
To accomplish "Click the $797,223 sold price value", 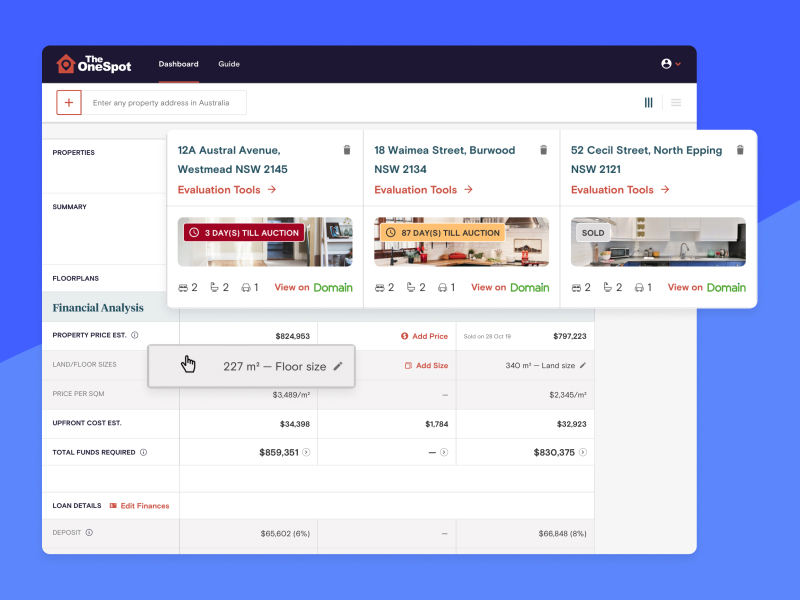I will click(x=570, y=336).
